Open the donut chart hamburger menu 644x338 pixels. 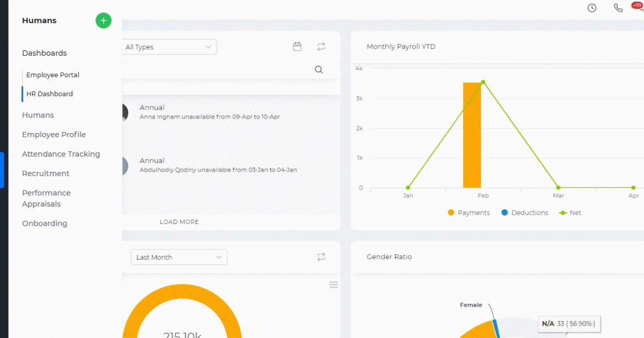tap(334, 285)
